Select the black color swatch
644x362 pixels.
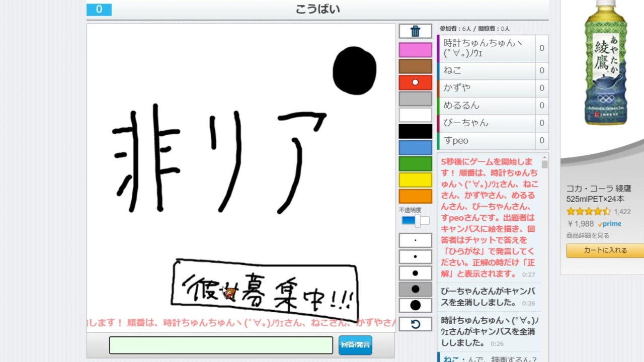[x=415, y=131]
